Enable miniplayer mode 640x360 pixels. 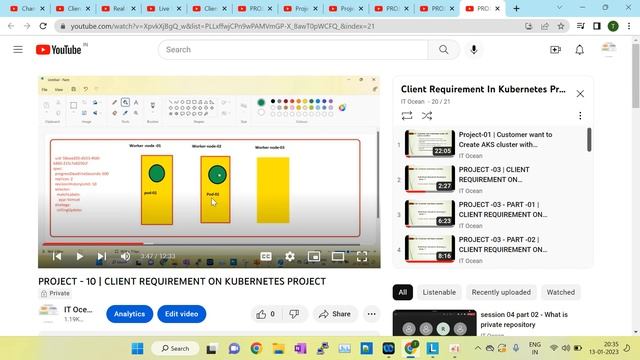pyautogui.click(x=313, y=256)
